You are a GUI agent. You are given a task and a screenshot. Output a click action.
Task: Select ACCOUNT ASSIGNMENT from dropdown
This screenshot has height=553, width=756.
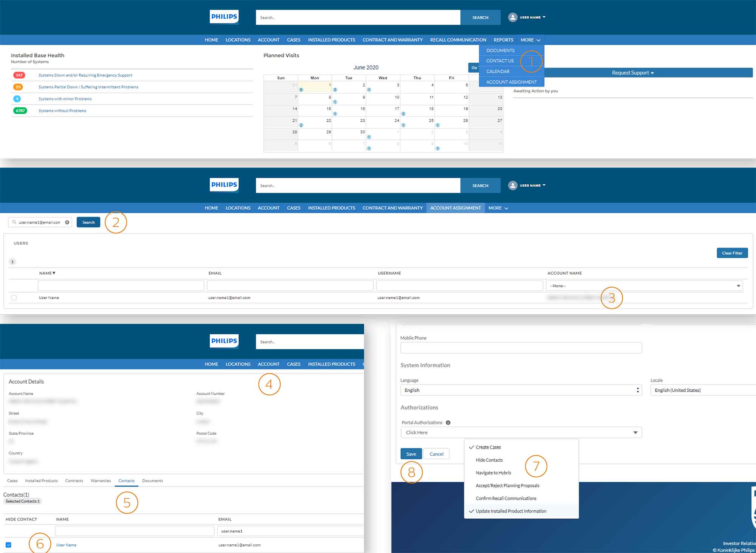511,82
